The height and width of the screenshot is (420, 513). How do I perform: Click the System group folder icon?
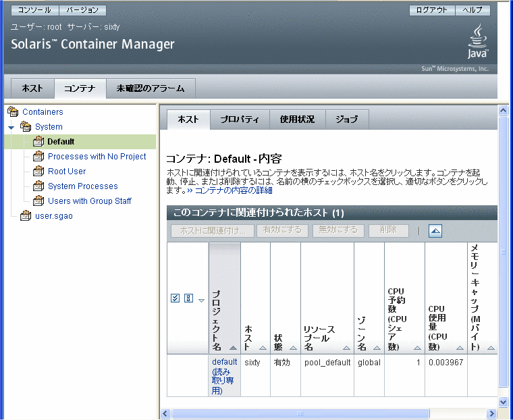[26, 126]
